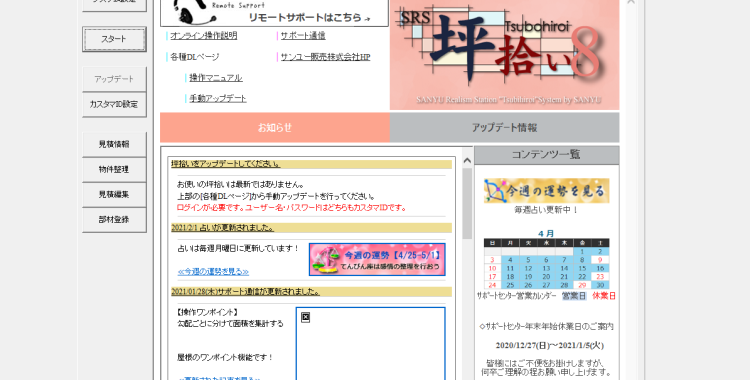This screenshot has height=380, width=750.
Task: Click the 物件整理 sidebar button
Action: pyautogui.click(x=114, y=169)
